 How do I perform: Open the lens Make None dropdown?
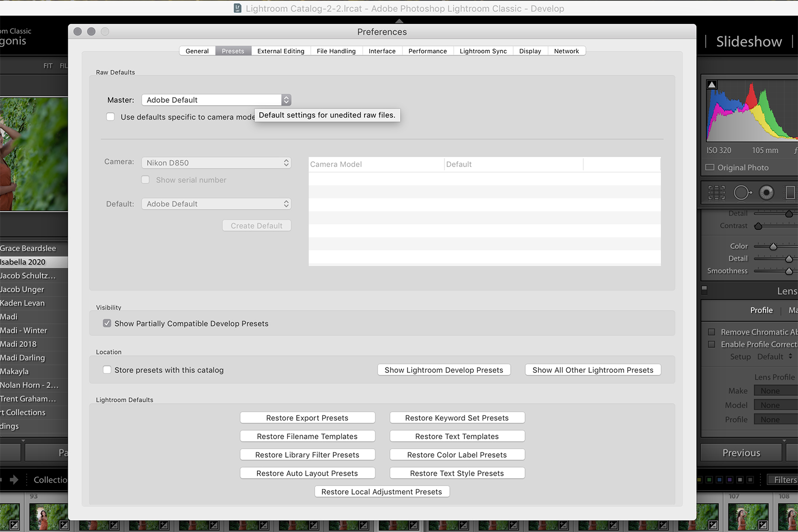(776, 391)
